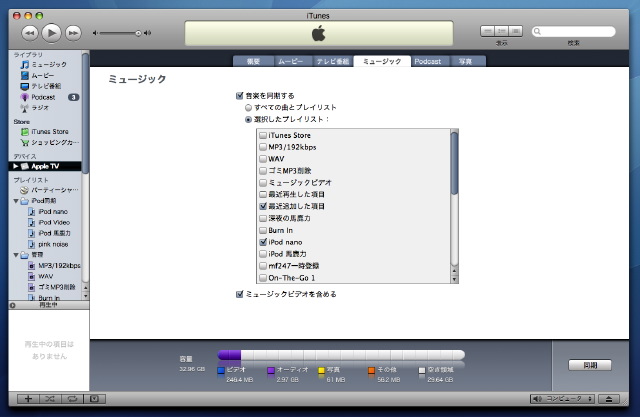The width and height of the screenshot is (640, 417).
Task: Switch to the Podcast tab
Action: 430,61
